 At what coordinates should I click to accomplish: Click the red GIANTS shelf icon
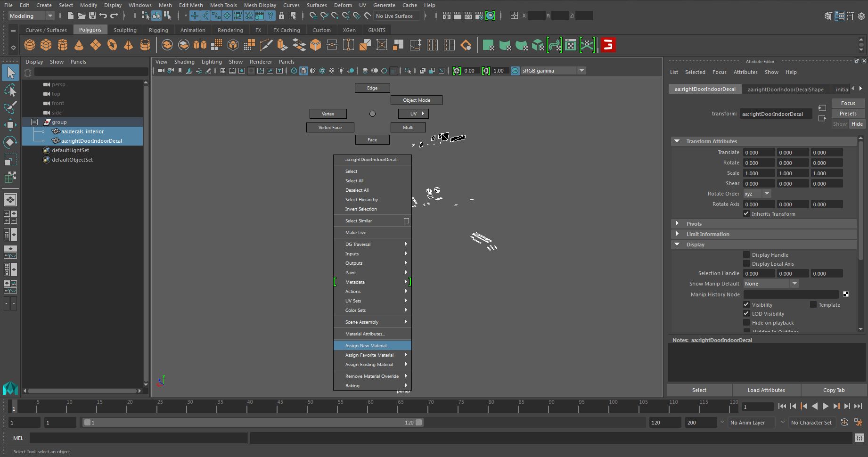click(x=608, y=45)
